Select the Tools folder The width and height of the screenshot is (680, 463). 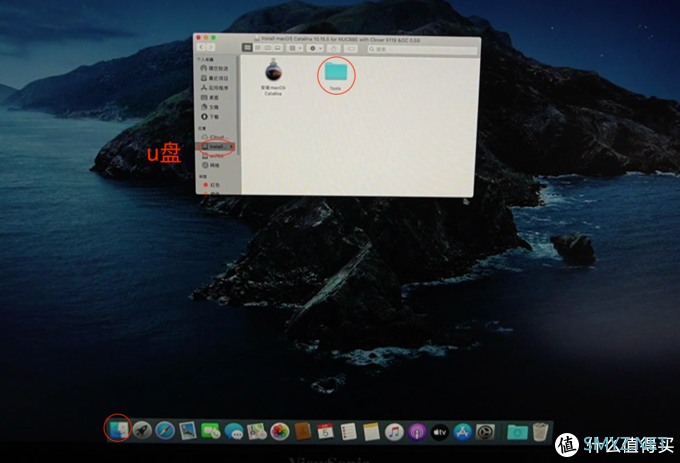click(x=336, y=76)
